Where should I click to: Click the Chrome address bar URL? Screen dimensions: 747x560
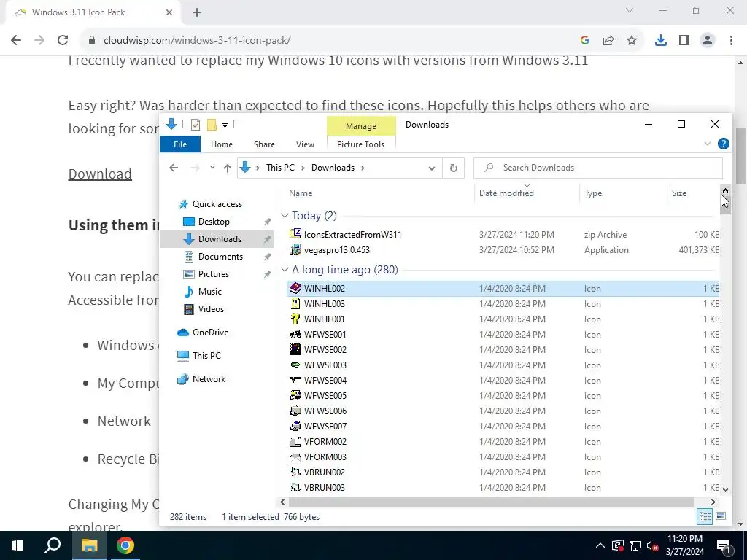197,41
